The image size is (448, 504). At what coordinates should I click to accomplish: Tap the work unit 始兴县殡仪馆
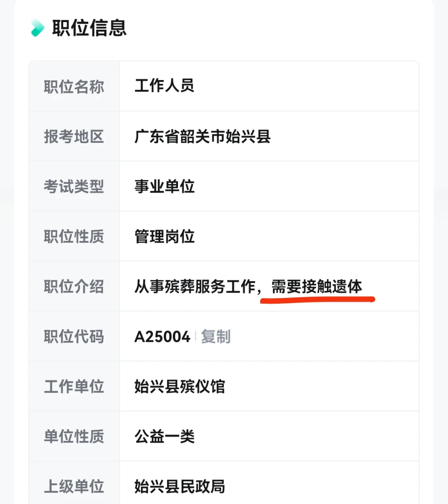(x=180, y=387)
